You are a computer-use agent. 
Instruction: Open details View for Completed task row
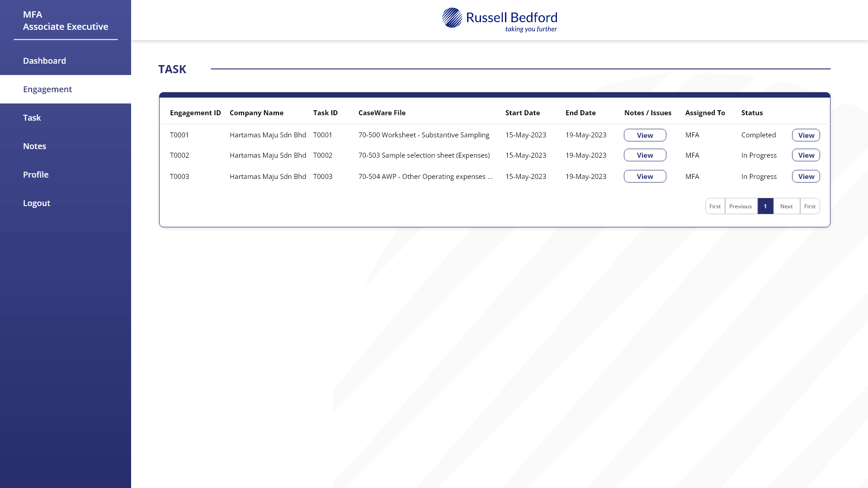(x=806, y=135)
